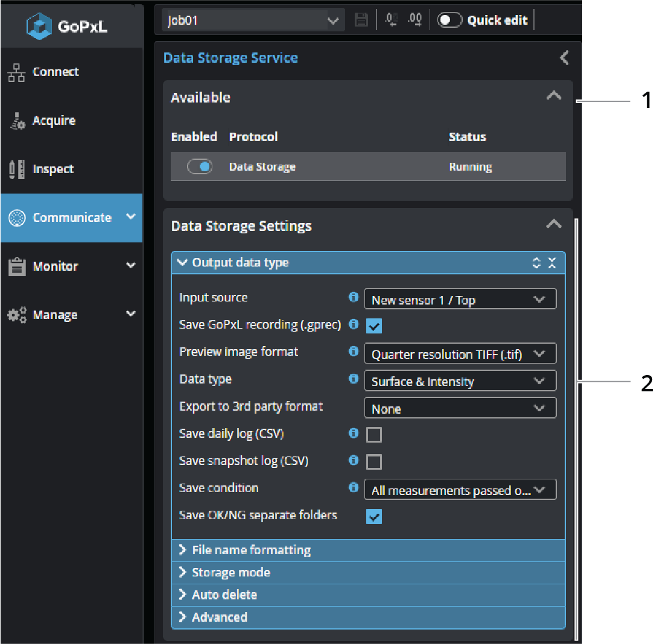This screenshot has height=644, width=654.
Task: Click the collapse-all icon in Output data type header
Action: pos(552,263)
